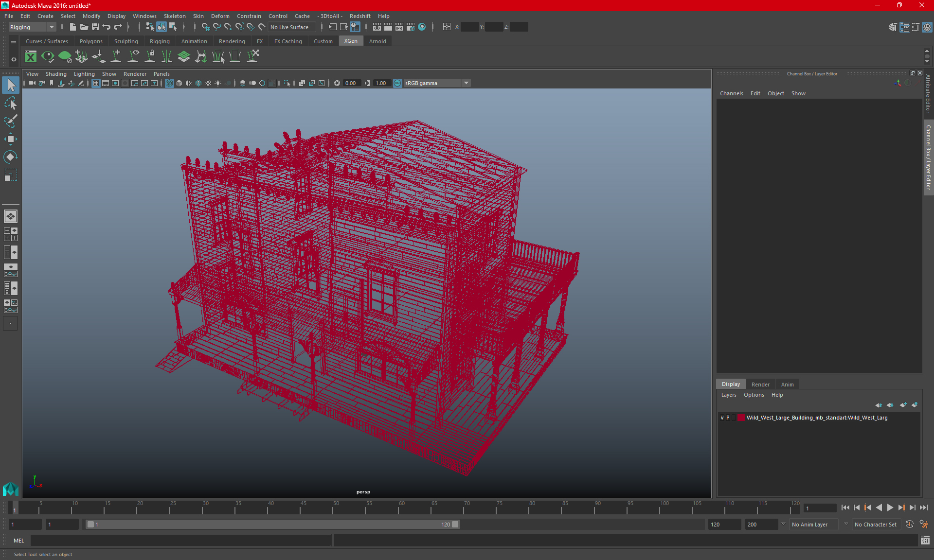Click the viewport select camera icon
Screen dimensions: 934x560
[32, 83]
